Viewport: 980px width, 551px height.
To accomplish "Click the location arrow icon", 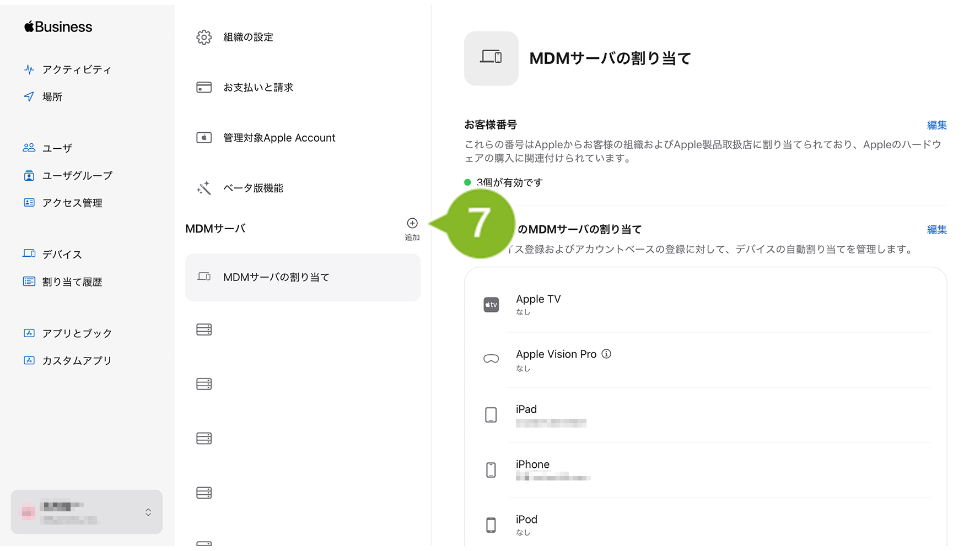I will point(29,96).
